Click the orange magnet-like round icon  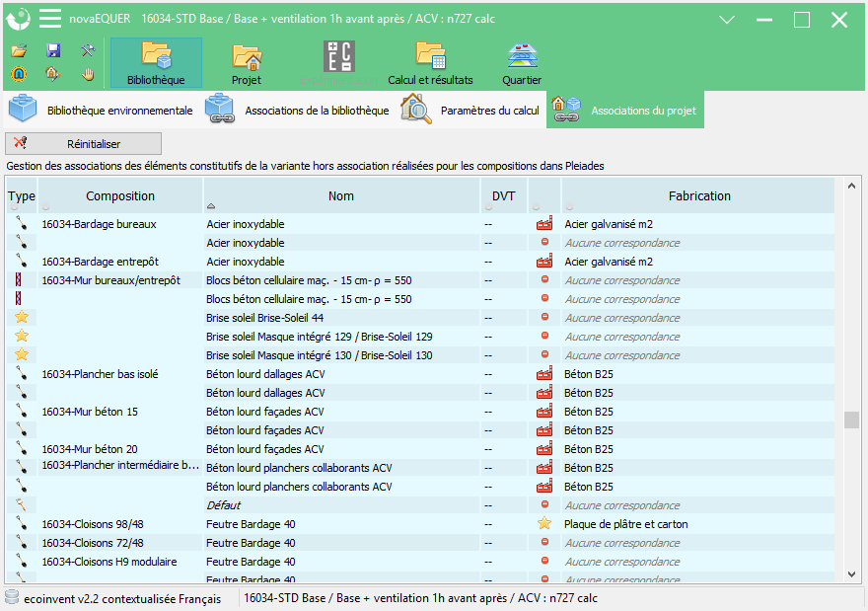coord(19,73)
